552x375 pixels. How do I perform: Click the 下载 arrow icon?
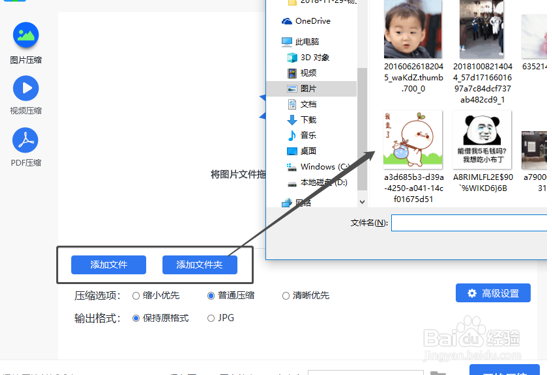pyautogui.click(x=292, y=120)
